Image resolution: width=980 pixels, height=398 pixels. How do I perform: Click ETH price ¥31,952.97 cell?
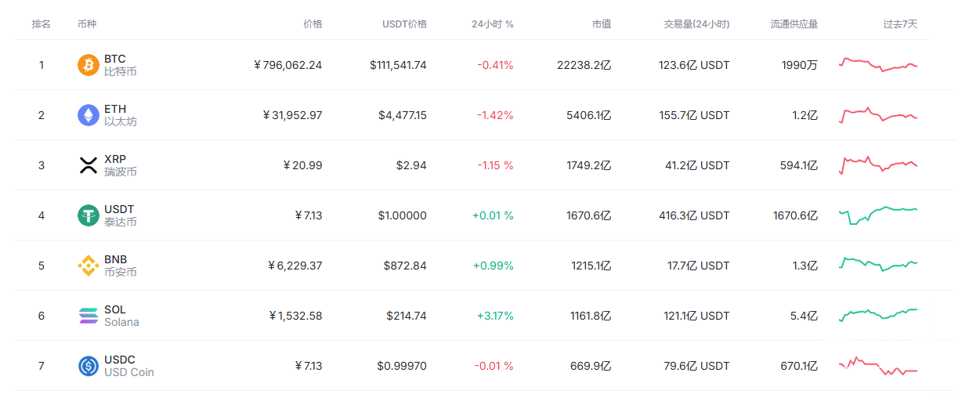(292, 115)
